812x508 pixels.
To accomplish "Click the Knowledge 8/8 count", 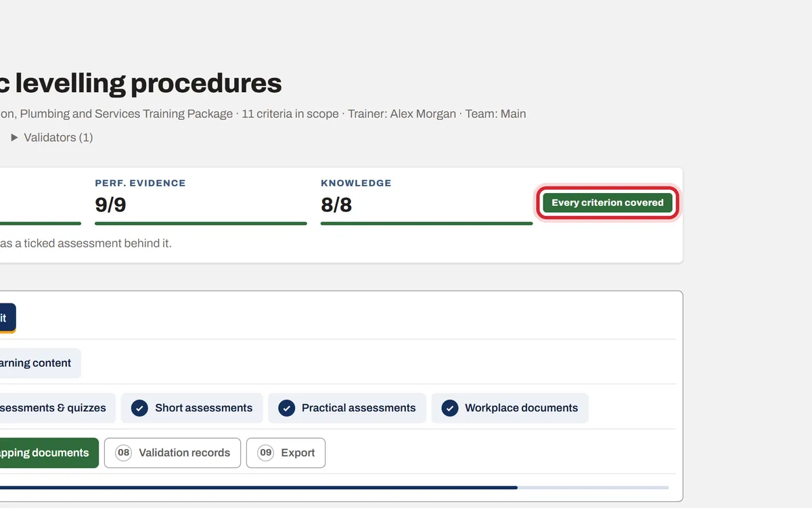I will click(x=336, y=204).
